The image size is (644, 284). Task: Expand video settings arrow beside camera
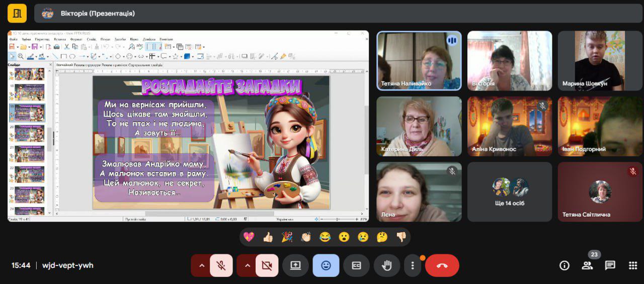[248, 265]
